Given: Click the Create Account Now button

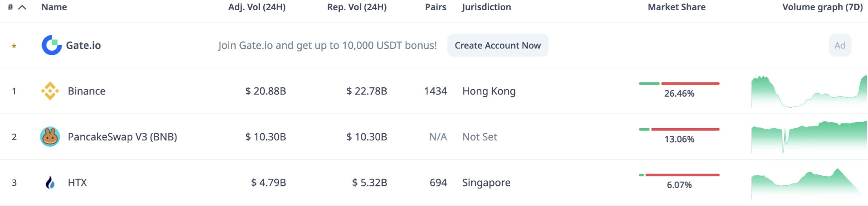Looking at the screenshot, I should click(x=498, y=45).
